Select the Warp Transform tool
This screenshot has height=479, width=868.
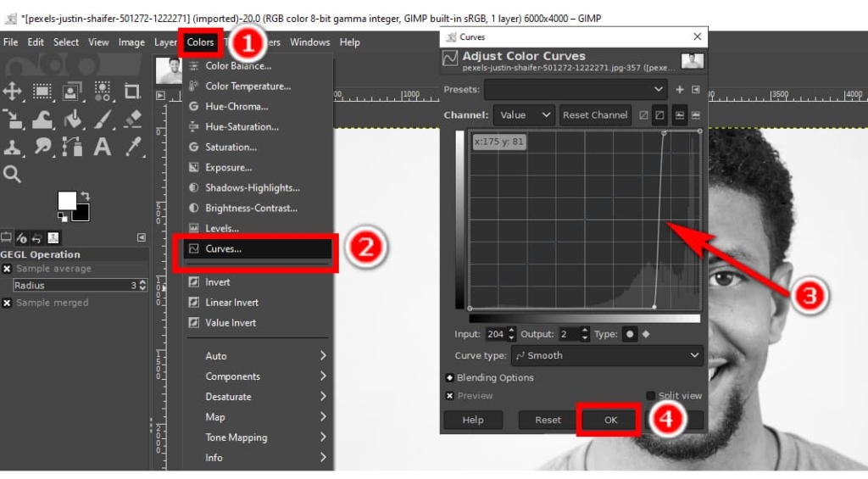pyautogui.click(x=42, y=119)
